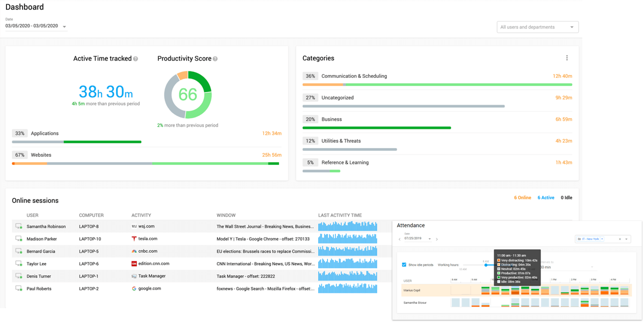Click activity tesla.com
644x322 pixels.
(x=148, y=239)
